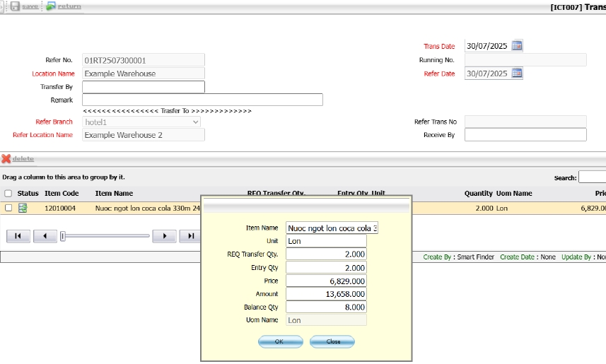
Task: Check the row checkbox for item 12010004
Action: [x=8, y=209]
